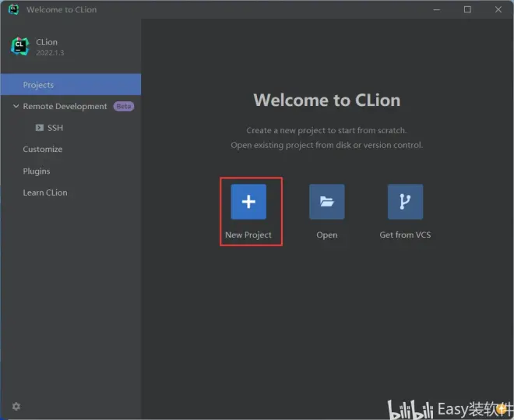This screenshot has height=420, width=514.
Task: Open the settings gear in the sidebar corner
Action: click(16, 407)
